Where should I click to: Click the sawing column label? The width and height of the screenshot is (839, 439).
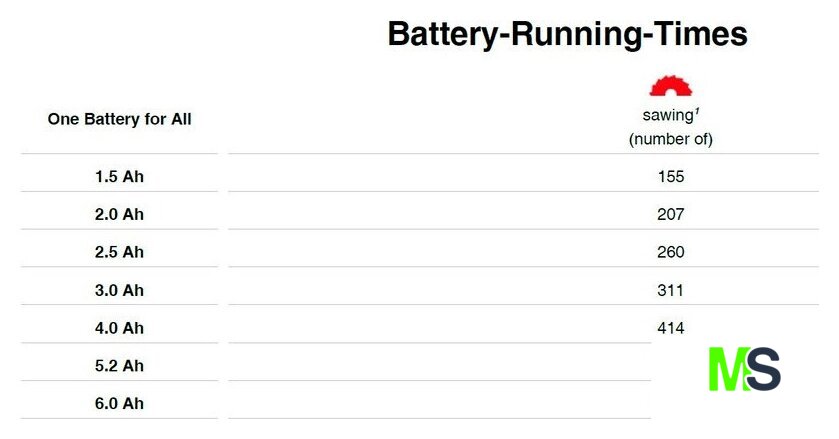click(667, 116)
